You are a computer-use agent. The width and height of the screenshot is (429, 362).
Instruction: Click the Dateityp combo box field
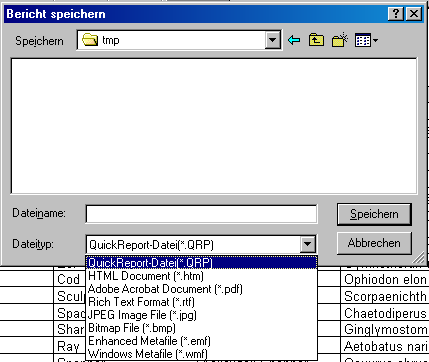coord(201,245)
